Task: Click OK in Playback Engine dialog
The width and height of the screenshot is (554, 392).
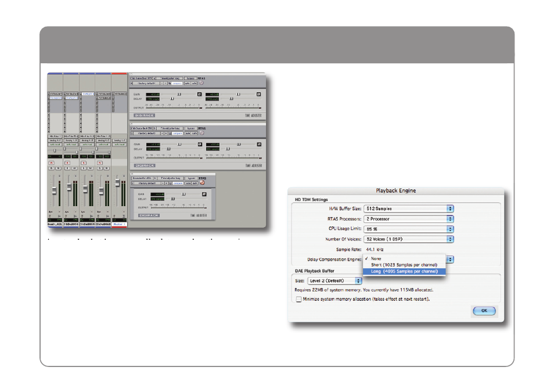Action: click(484, 311)
